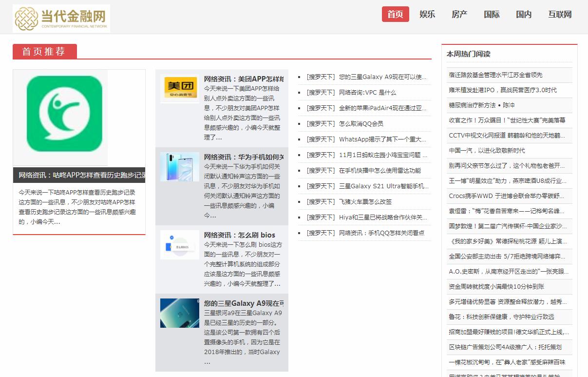
Task: Open hot read 收官之作！万众瞩目
Action: [x=507, y=120]
